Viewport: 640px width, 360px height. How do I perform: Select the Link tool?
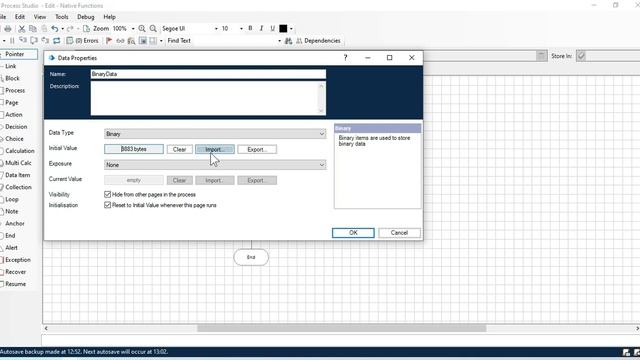[11, 66]
